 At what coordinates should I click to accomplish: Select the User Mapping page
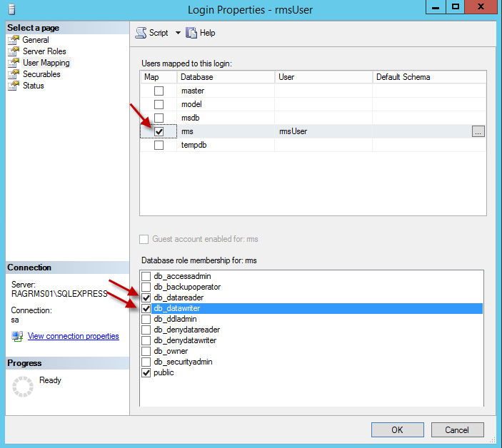pyautogui.click(x=46, y=63)
